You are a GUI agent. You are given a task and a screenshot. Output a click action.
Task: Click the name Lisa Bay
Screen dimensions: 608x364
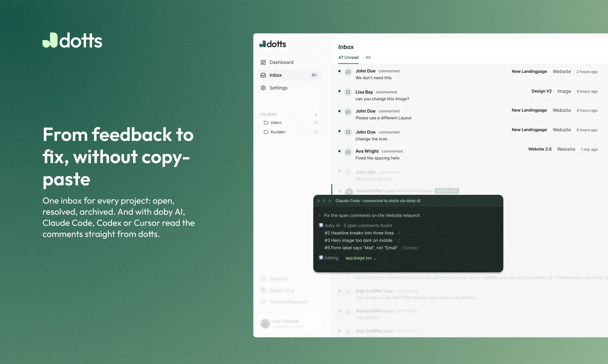364,92
